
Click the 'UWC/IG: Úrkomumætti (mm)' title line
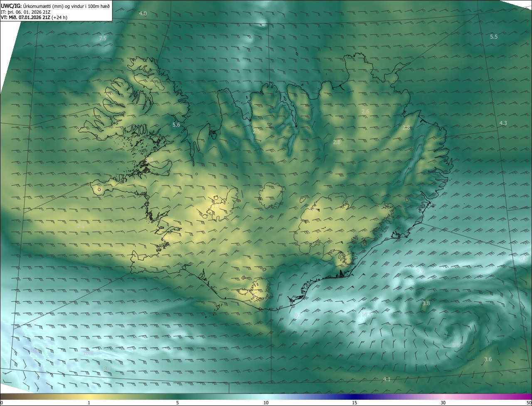tap(55, 6)
